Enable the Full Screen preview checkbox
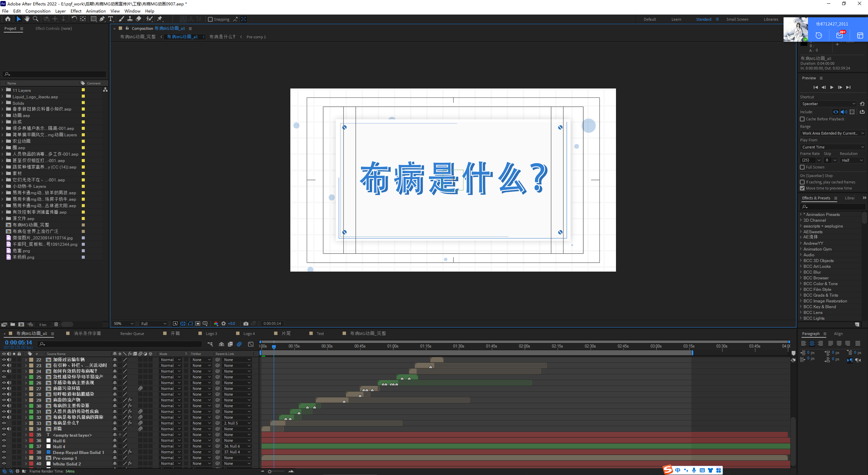868x475 pixels. pyautogui.click(x=802, y=167)
